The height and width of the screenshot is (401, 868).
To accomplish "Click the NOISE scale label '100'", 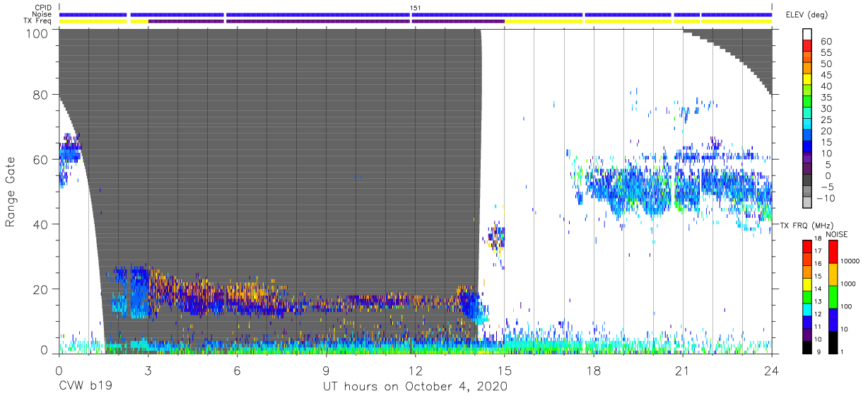I will click(847, 308).
